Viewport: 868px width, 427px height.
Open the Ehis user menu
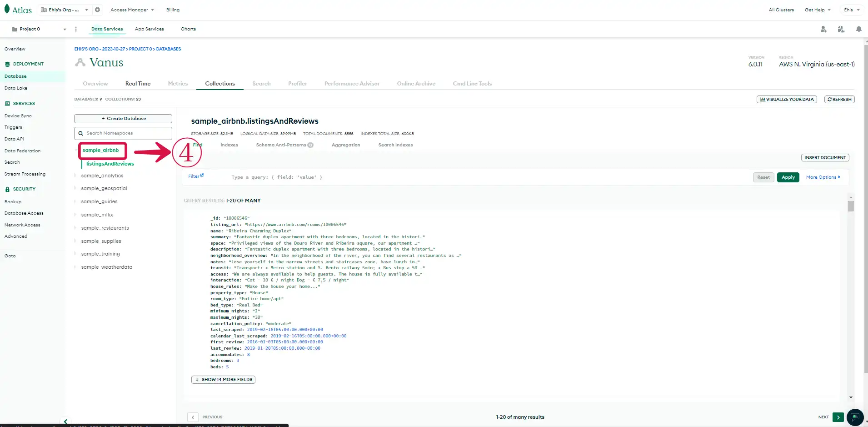click(x=852, y=10)
